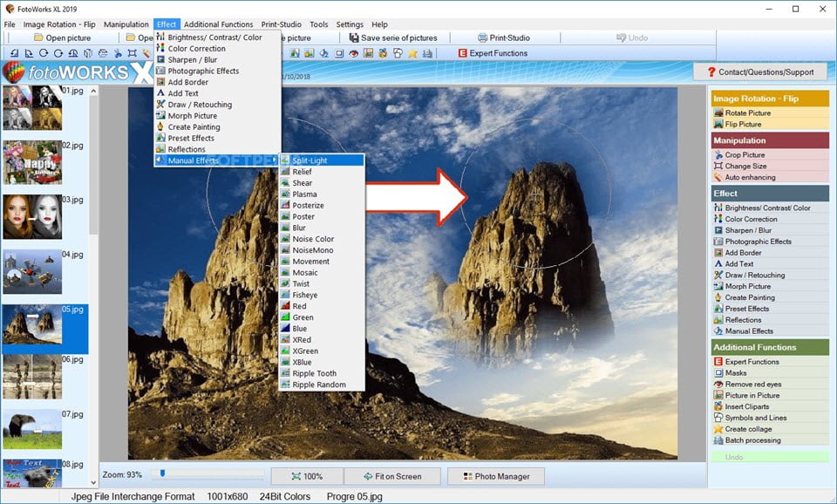
Task: Select the 03.jpg face thumbnail
Action: point(32,217)
